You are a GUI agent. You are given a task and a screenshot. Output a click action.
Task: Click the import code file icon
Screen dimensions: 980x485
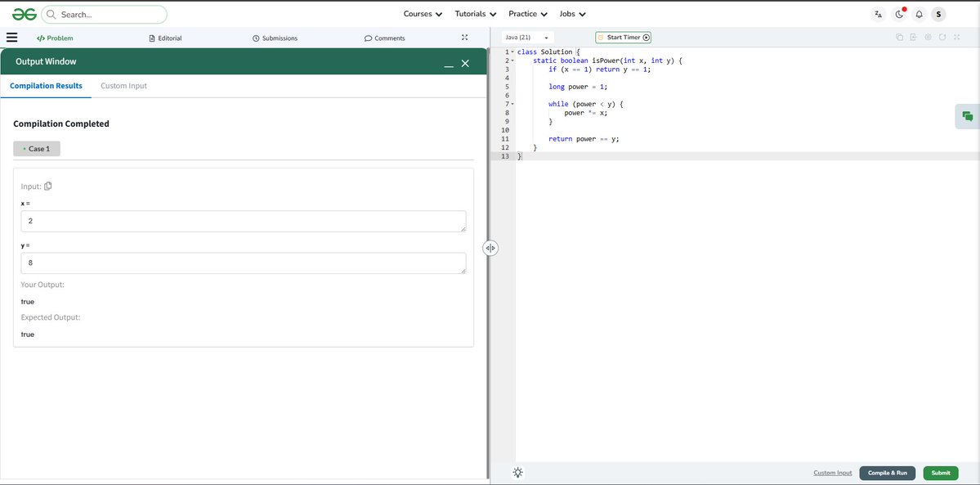click(x=914, y=38)
